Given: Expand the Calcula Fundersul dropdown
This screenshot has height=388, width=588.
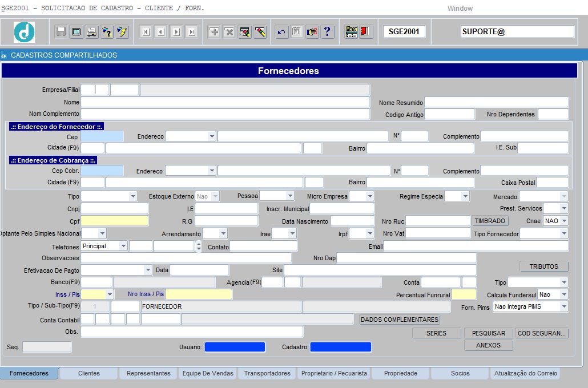Looking at the screenshot, I should (564, 295).
